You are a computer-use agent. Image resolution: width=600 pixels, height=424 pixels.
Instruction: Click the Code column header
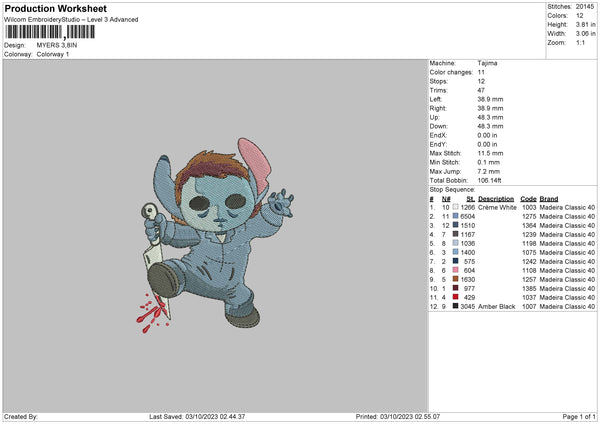pyautogui.click(x=528, y=198)
